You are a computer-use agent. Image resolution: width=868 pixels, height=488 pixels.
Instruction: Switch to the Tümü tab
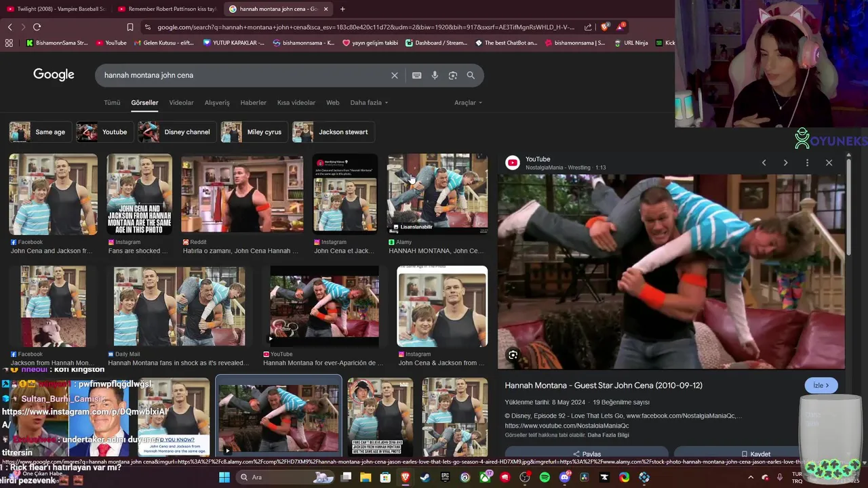(x=112, y=102)
